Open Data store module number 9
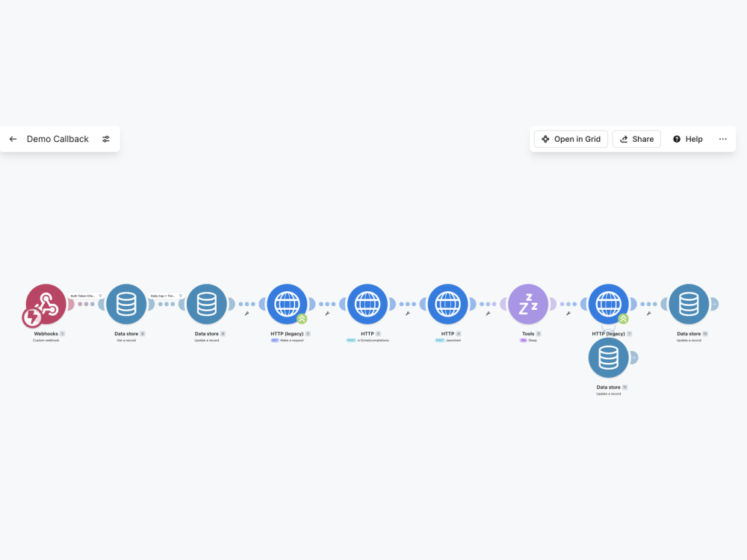 207,304
